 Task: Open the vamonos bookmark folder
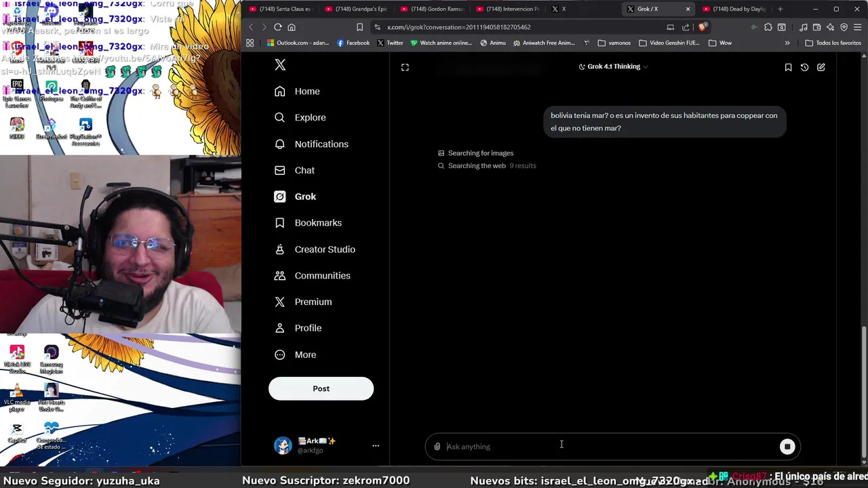(x=614, y=43)
